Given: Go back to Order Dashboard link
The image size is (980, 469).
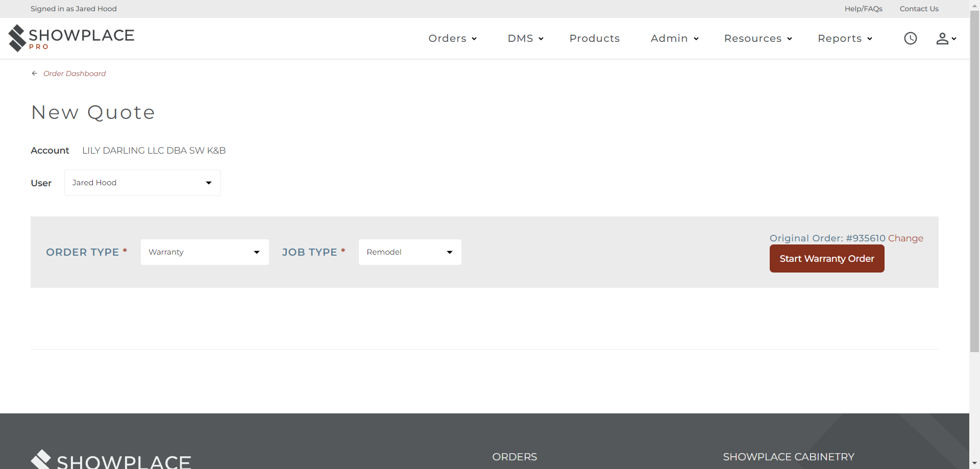Looking at the screenshot, I should (x=75, y=73).
